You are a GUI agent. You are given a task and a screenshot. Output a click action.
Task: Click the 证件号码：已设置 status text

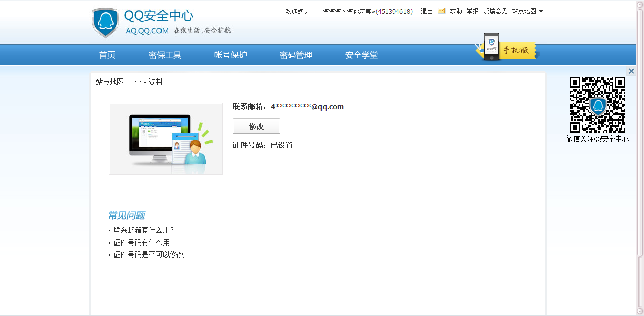click(x=263, y=145)
